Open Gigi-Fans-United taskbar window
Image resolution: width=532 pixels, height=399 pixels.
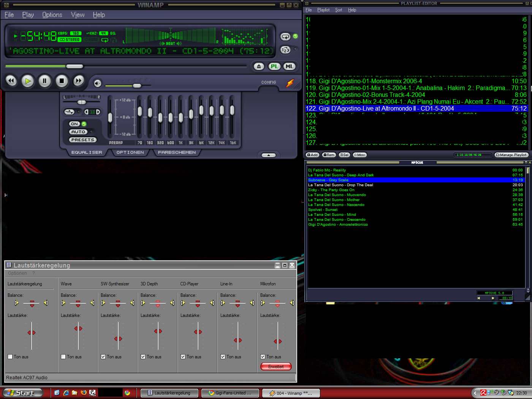230,393
